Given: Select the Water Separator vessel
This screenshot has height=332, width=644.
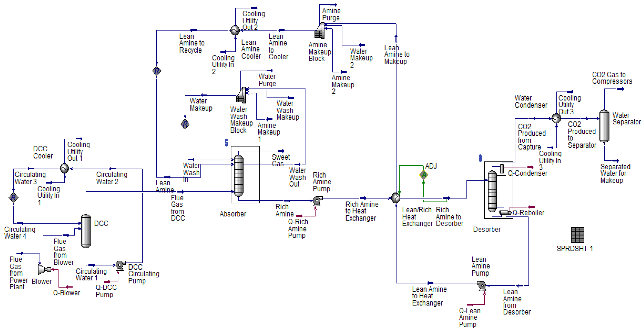Looking at the screenshot, I should [x=604, y=126].
